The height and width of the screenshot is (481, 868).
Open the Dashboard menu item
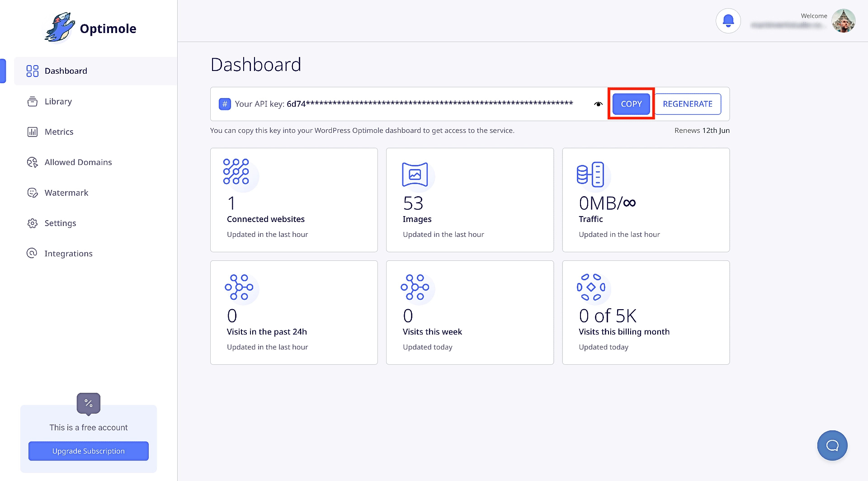click(x=95, y=71)
